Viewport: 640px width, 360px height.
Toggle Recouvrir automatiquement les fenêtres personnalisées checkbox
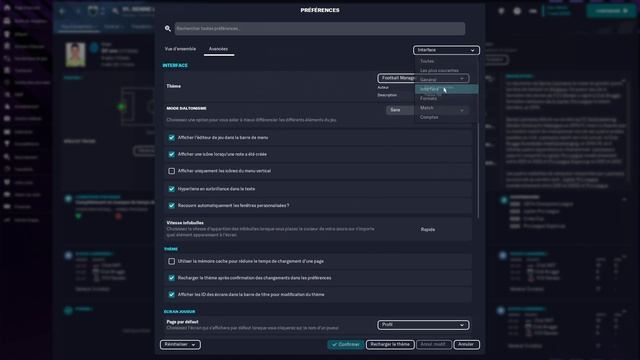coord(171,206)
